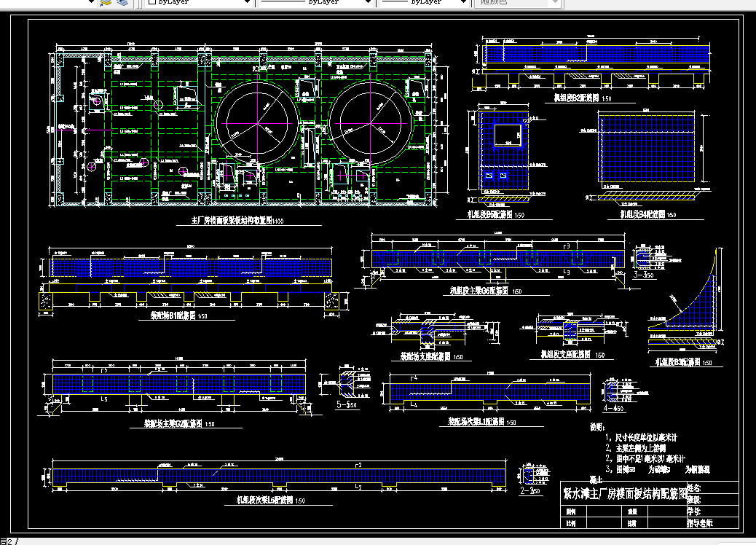This screenshot has width=756, height=545.
Task: Select note 1 尺寸长度单位以毫米计
Action: coord(641,437)
